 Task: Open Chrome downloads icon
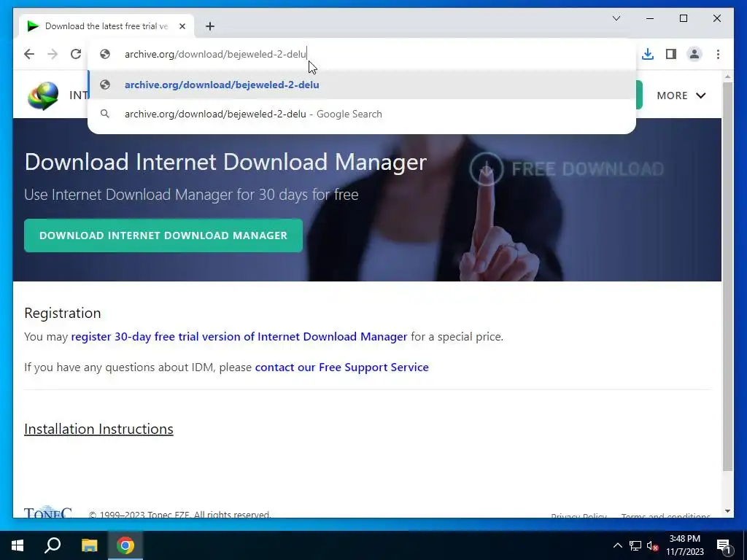coord(648,54)
